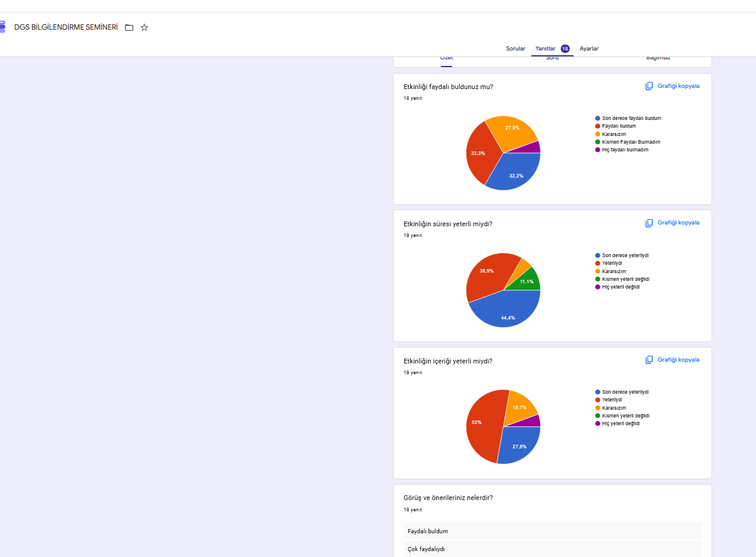Copy the içeriği yeterli miydi chart
This screenshot has height=557, width=756.
pyautogui.click(x=672, y=360)
